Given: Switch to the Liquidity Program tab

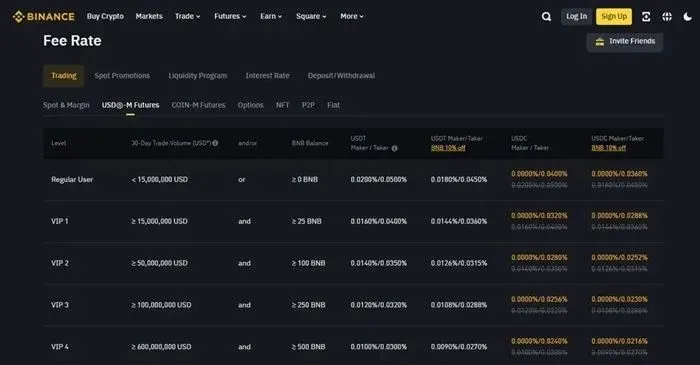Looking at the screenshot, I should pyautogui.click(x=198, y=75).
